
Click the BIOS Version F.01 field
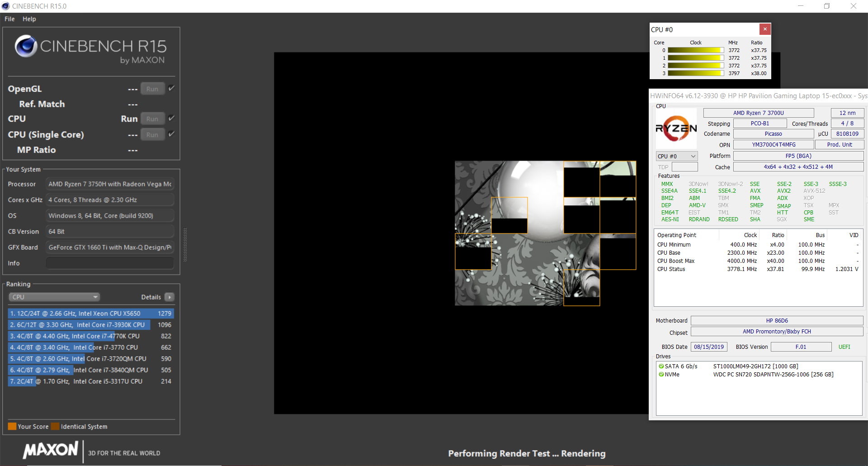801,347
